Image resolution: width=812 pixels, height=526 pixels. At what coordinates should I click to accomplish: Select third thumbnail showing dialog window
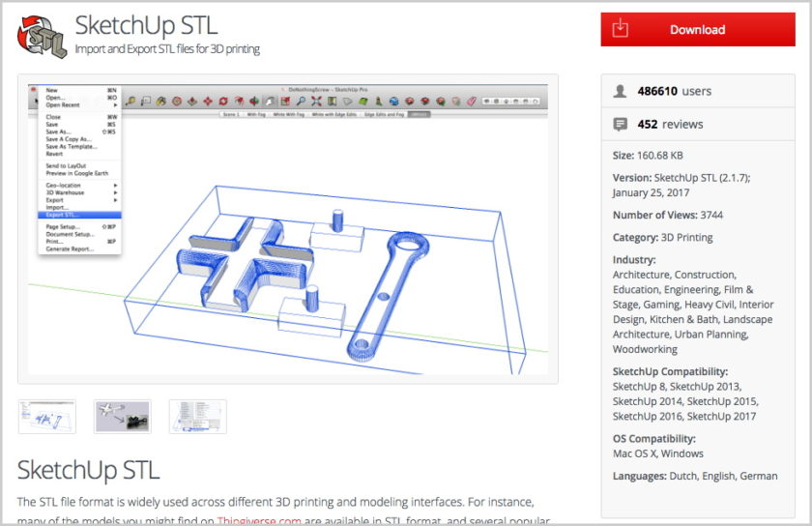(198, 417)
